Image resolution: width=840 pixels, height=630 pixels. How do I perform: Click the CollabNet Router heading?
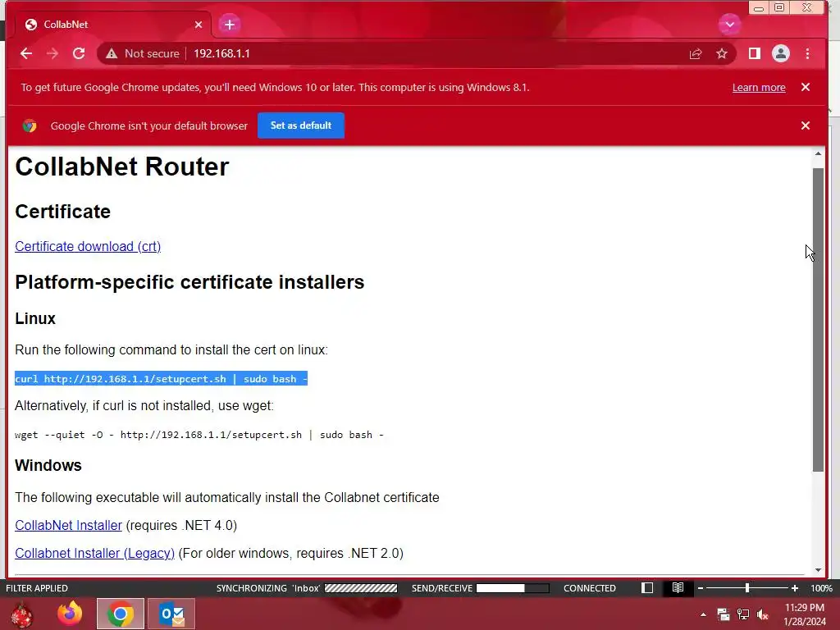tap(122, 167)
